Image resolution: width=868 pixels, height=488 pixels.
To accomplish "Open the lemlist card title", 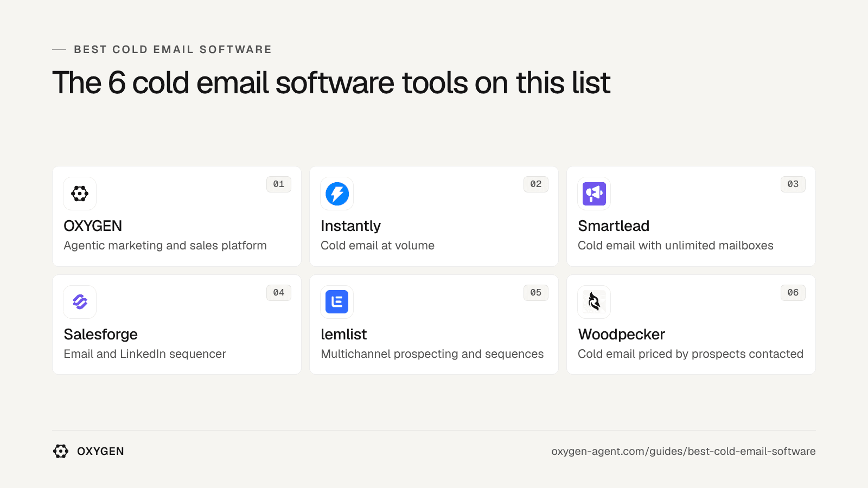I will coord(344,335).
